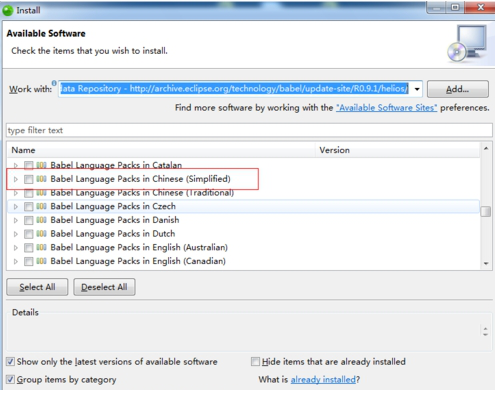Viewport: 495px width, 405px height.
Task: Expand the English (Canadian) tree node
Action: 15,261
